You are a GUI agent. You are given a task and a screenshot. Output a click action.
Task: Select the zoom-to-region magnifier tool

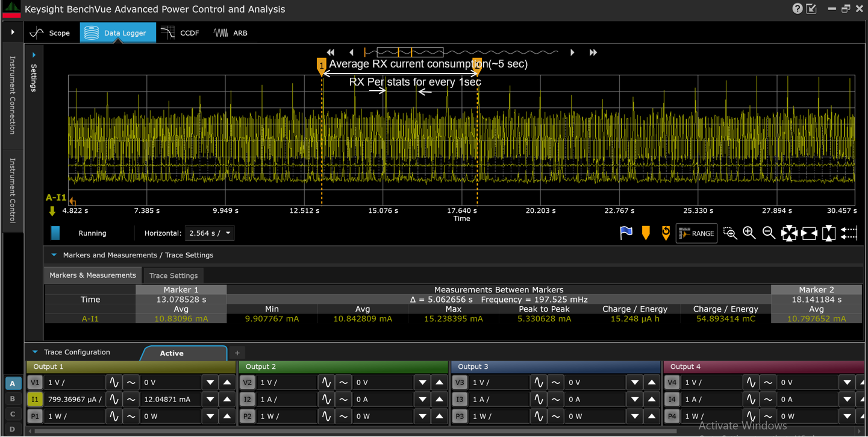pyautogui.click(x=730, y=233)
